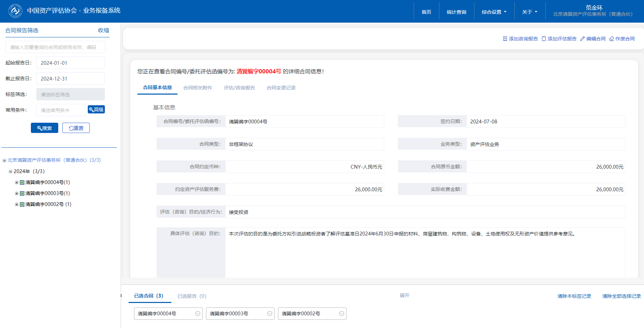Click the 清除全部选择记录 link
Viewport: 644px width, 328px height.
[x=621, y=296]
